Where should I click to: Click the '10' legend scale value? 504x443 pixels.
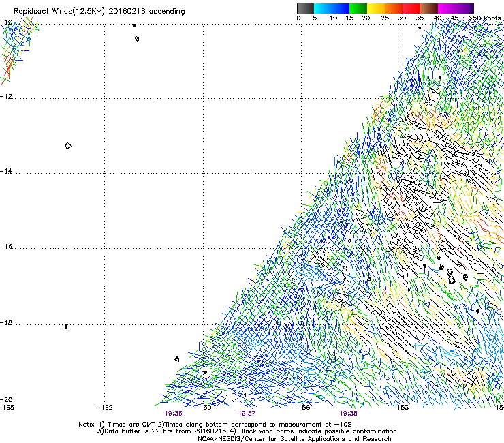click(x=333, y=18)
